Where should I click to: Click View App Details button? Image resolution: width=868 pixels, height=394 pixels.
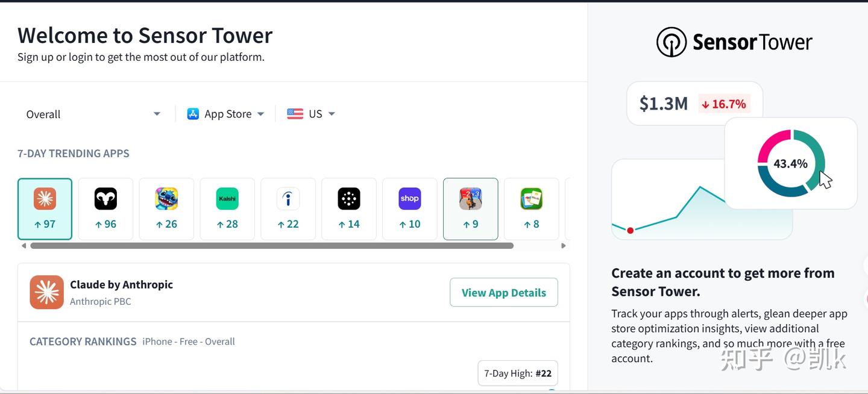pyautogui.click(x=504, y=292)
